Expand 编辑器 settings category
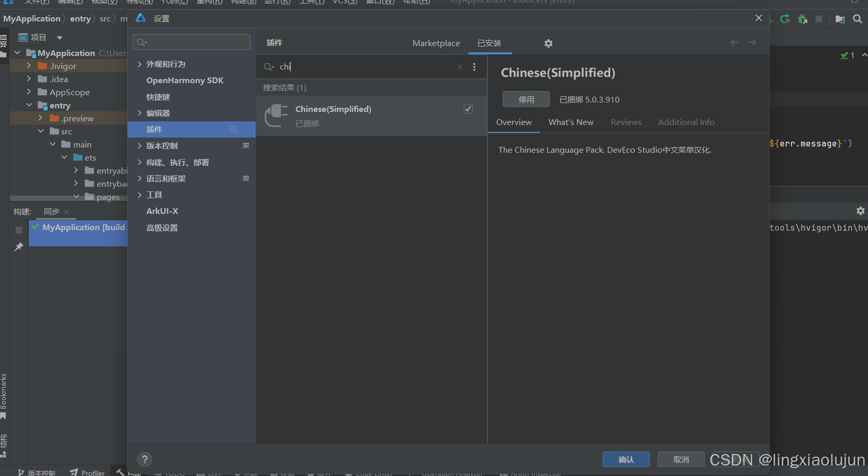Image resolution: width=868 pixels, height=476 pixels. [x=140, y=113]
